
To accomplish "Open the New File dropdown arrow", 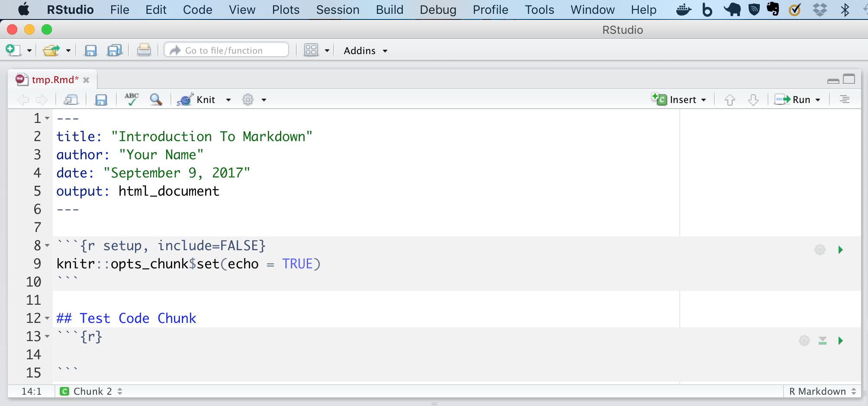I will click(29, 51).
